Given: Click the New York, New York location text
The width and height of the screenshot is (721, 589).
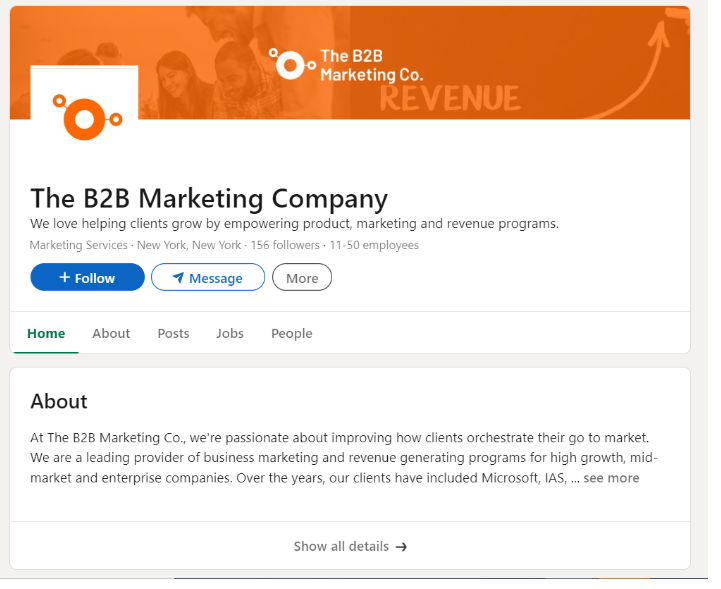Looking at the screenshot, I should (x=189, y=245).
